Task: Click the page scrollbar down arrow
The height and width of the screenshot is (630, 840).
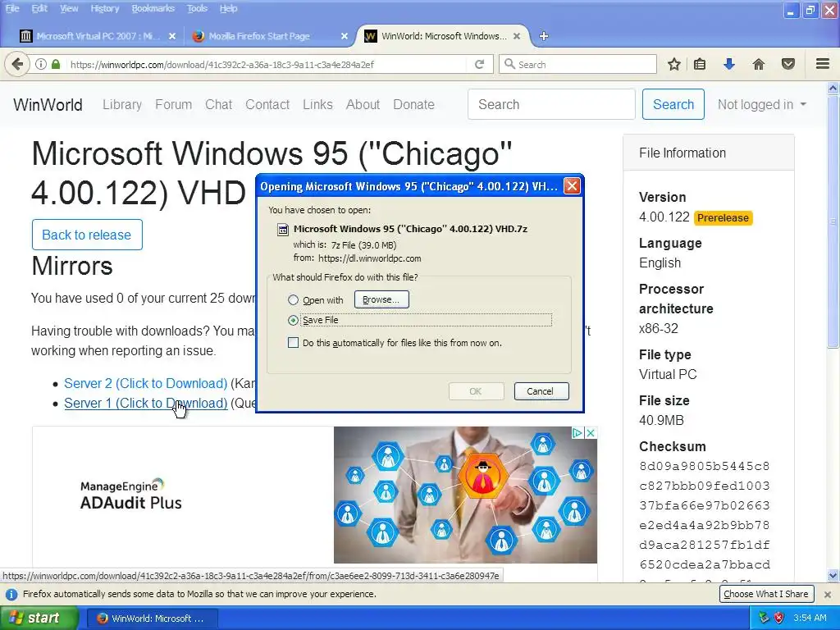Action: pyautogui.click(x=833, y=576)
